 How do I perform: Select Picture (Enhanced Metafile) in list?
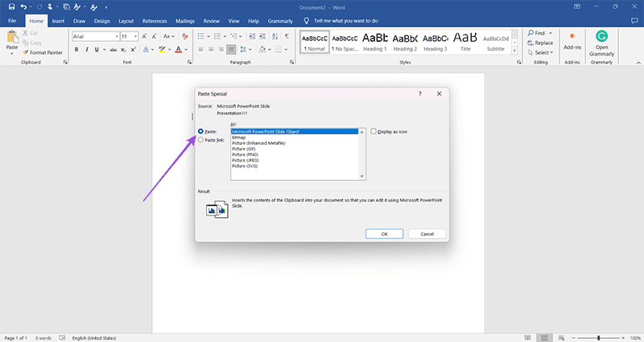click(x=295, y=143)
